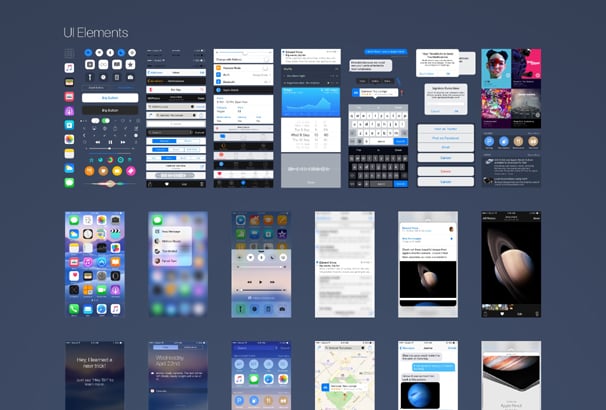Choose the red Delete action sheet button
This screenshot has height=410, width=606.
[x=446, y=171]
